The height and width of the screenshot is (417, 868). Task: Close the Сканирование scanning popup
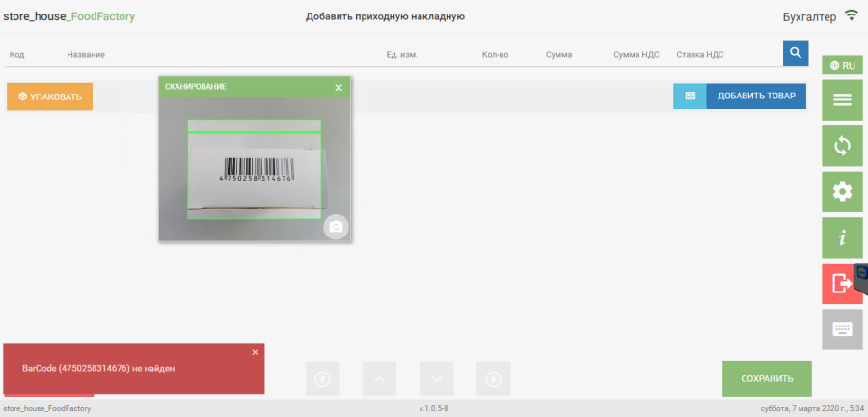click(339, 87)
